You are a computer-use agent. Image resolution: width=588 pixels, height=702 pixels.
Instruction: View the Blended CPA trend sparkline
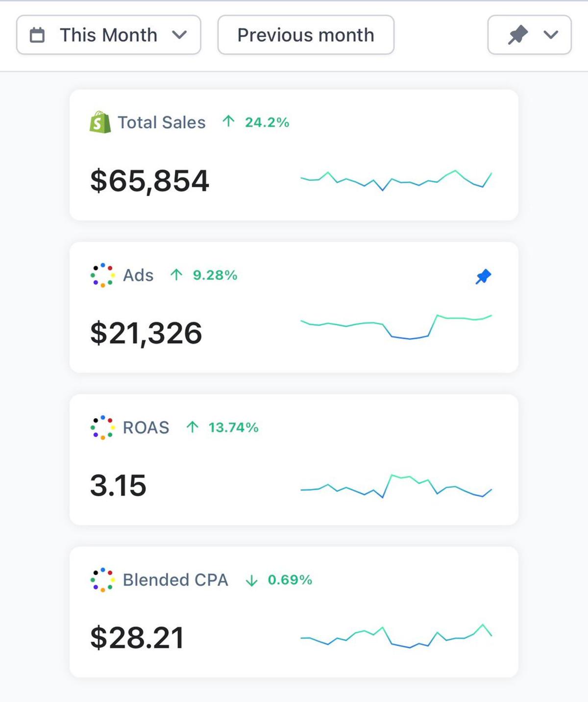pos(396,637)
